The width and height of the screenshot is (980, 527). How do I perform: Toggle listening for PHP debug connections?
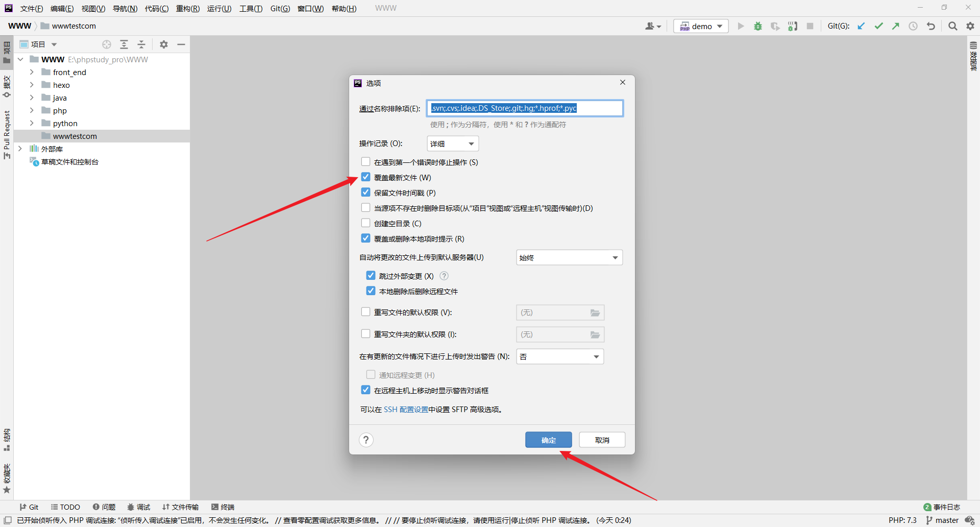(793, 26)
